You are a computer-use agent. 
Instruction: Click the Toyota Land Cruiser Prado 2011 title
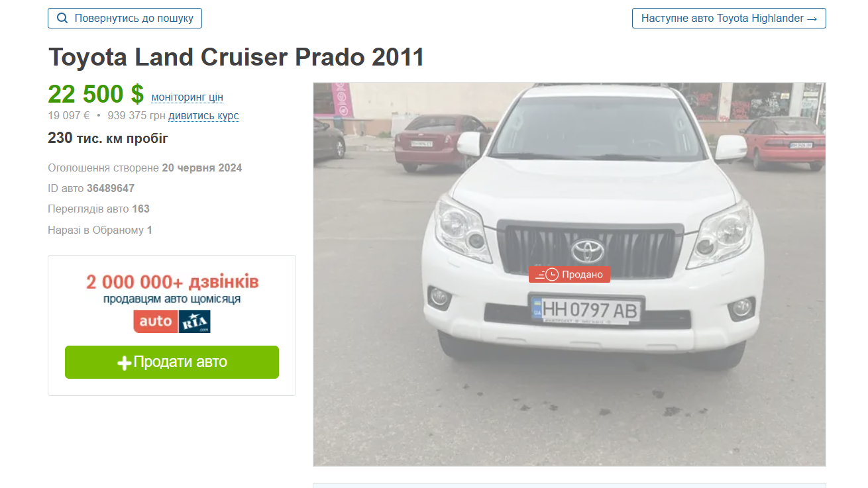pos(236,58)
